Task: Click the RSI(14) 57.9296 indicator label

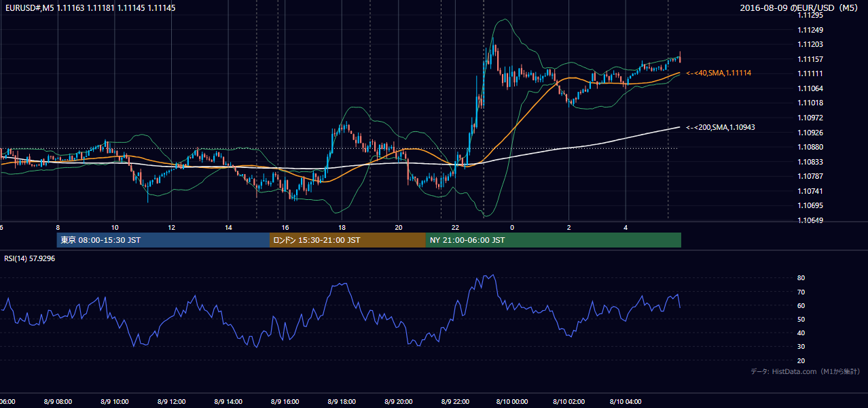Action: tap(30, 258)
